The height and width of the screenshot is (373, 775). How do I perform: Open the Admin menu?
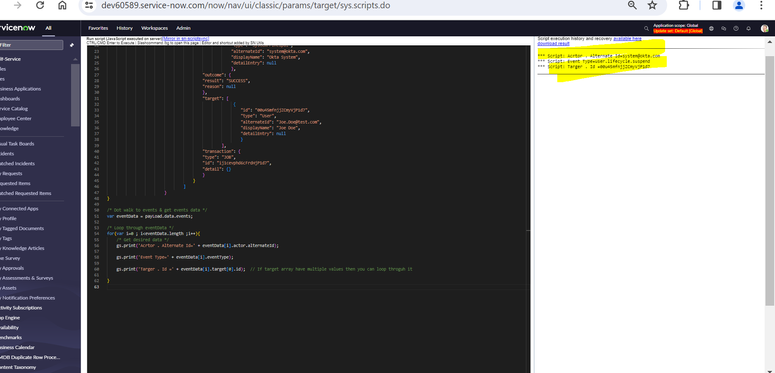click(x=183, y=28)
